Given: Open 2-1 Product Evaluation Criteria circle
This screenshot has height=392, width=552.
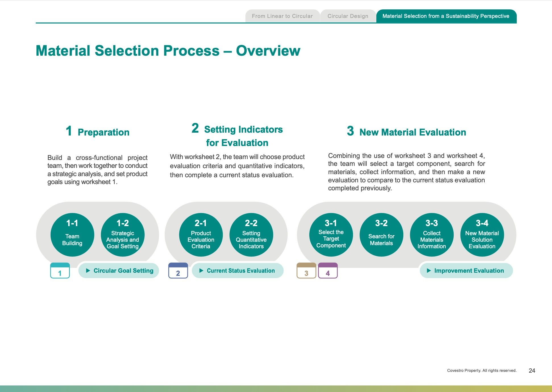Looking at the screenshot, I should point(201,235).
